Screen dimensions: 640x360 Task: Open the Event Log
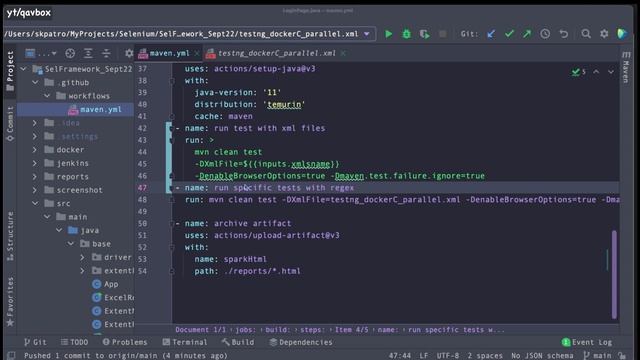(587, 342)
